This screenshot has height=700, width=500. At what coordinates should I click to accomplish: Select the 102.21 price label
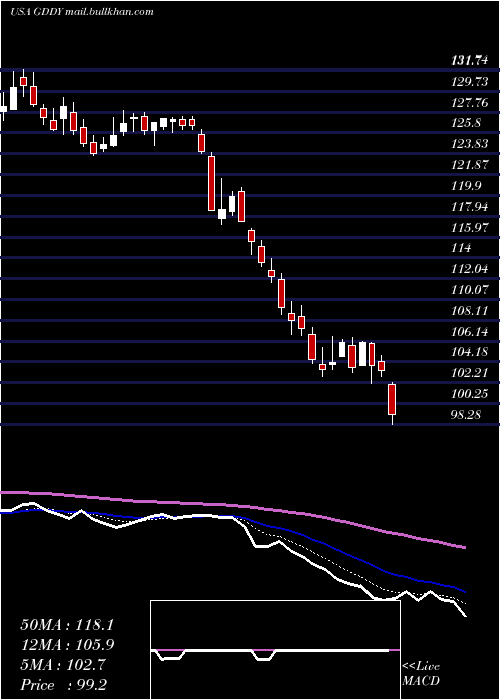[x=469, y=372]
